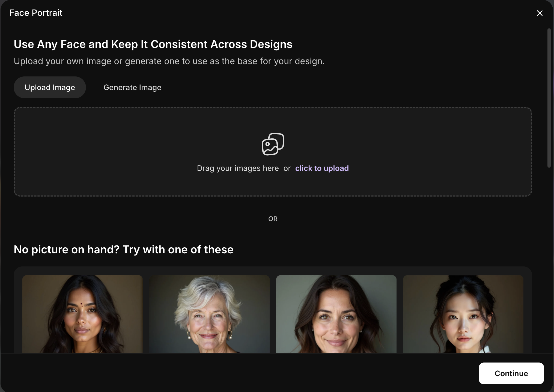Choose the sample portrait with hair tied up
The height and width of the screenshot is (392, 554).
point(463,314)
